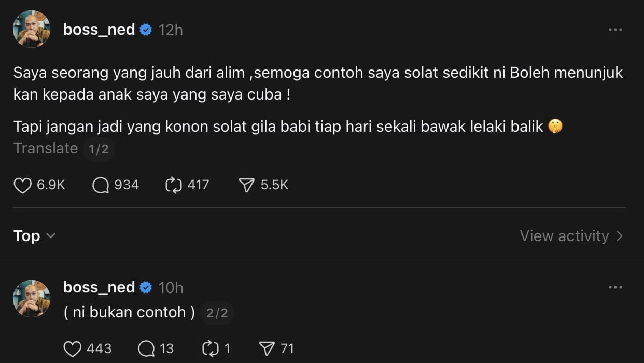The height and width of the screenshot is (363, 644).
Task: Like the post using the heart icon
Action: [x=22, y=185]
